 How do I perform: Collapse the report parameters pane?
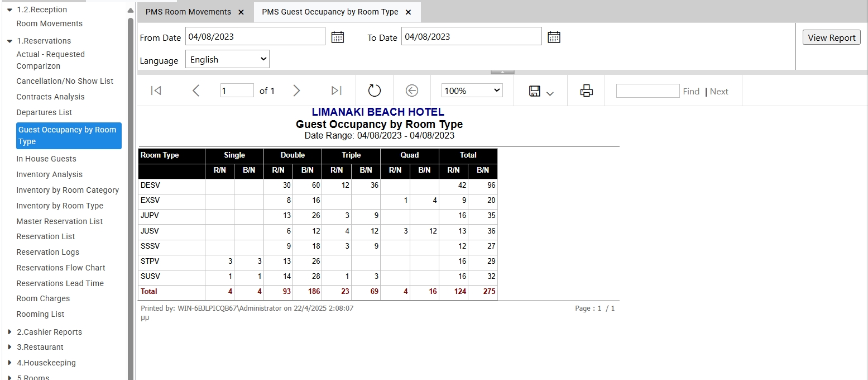pyautogui.click(x=502, y=72)
